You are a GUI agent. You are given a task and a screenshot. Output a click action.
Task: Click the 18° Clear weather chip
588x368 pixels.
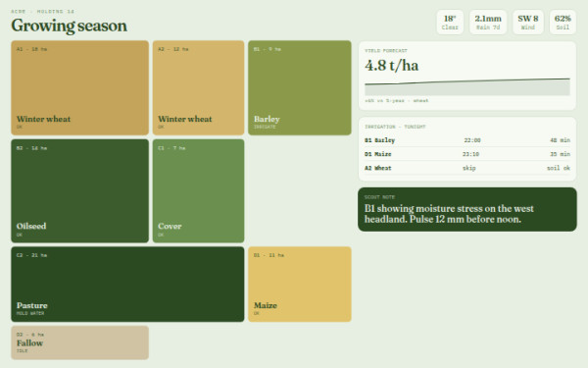(450, 23)
